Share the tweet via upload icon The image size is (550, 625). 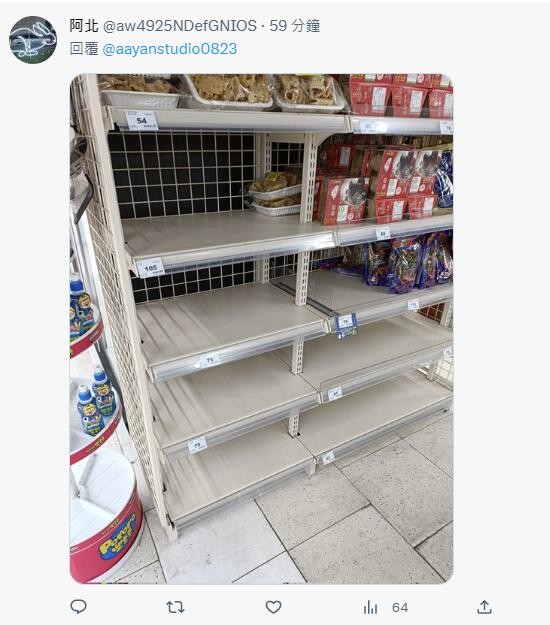pyautogui.click(x=484, y=607)
